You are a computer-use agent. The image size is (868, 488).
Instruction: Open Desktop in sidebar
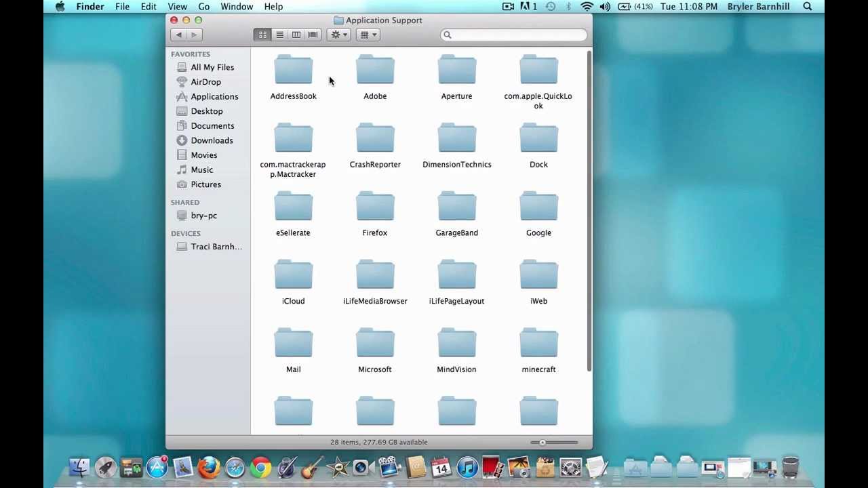coord(208,111)
